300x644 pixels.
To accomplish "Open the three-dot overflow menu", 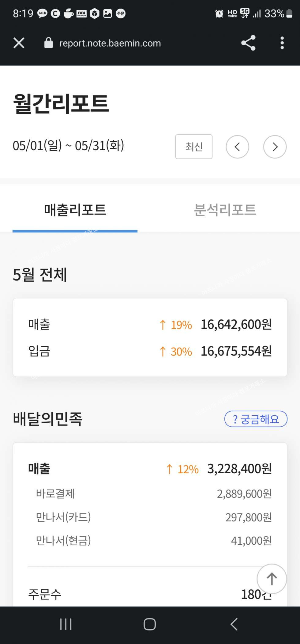I will click(282, 43).
